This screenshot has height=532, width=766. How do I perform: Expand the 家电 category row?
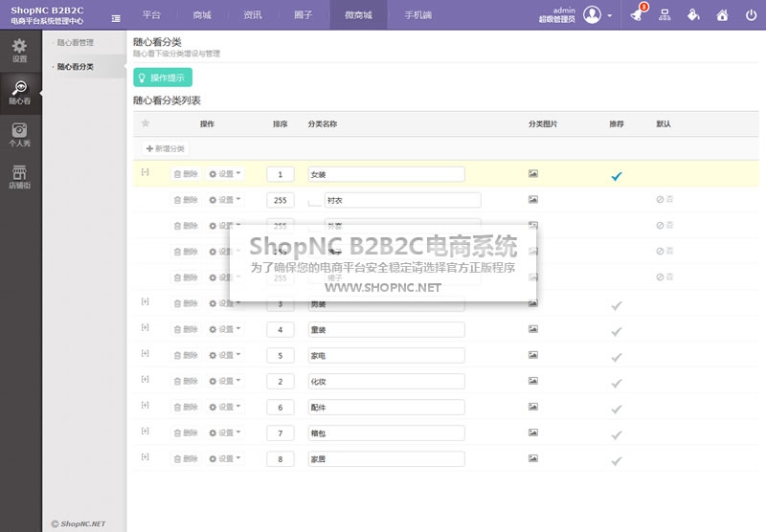pos(146,353)
